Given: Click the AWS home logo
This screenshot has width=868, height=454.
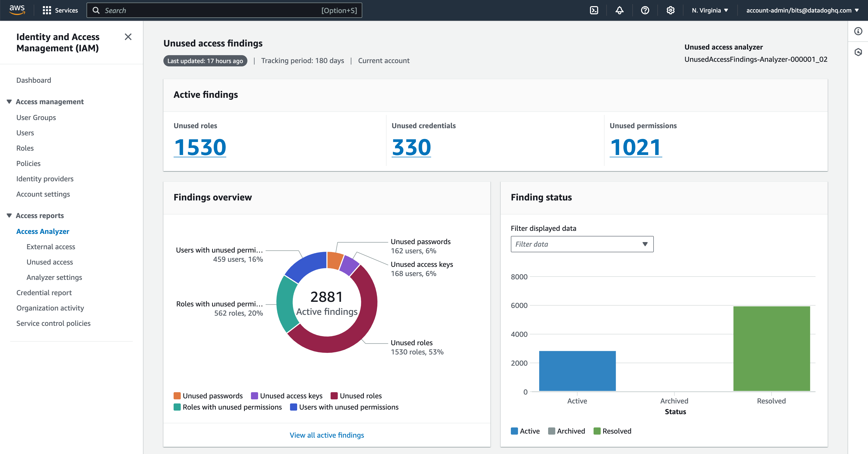Looking at the screenshot, I should tap(17, 10).
